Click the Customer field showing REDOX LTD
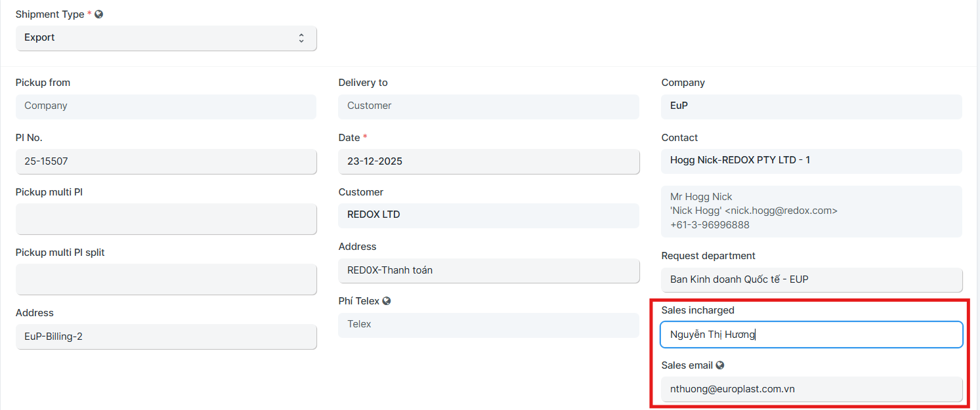This screenshot has height=410, width=980. click(x=488, y=215)
